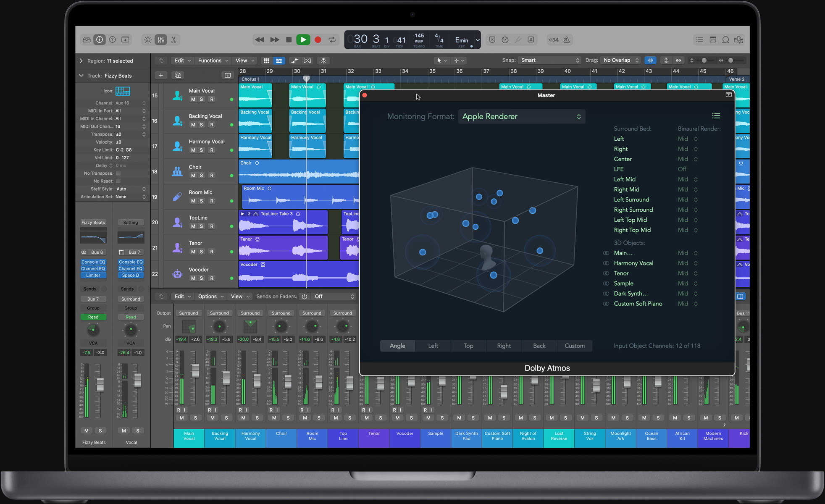This screenshot has height=504, width=825.
Task: Expand the Region 11 selected disclosure triangle
Action: (81, 61)
